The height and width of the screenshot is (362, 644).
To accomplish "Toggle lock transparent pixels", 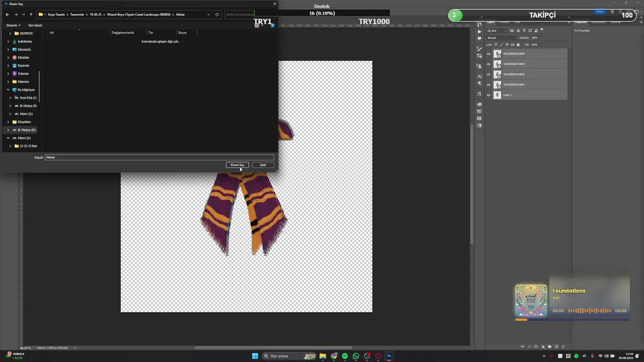I will 496,45.
